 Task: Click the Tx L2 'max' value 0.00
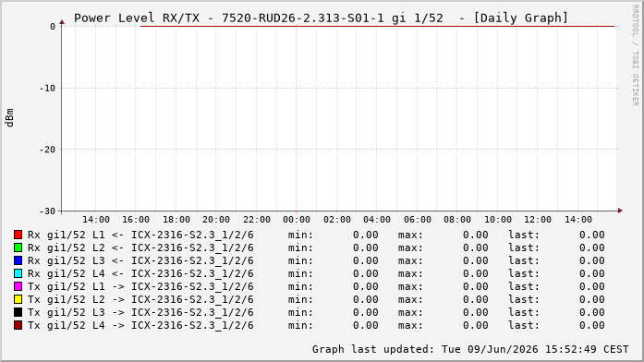tap(476, 299)
